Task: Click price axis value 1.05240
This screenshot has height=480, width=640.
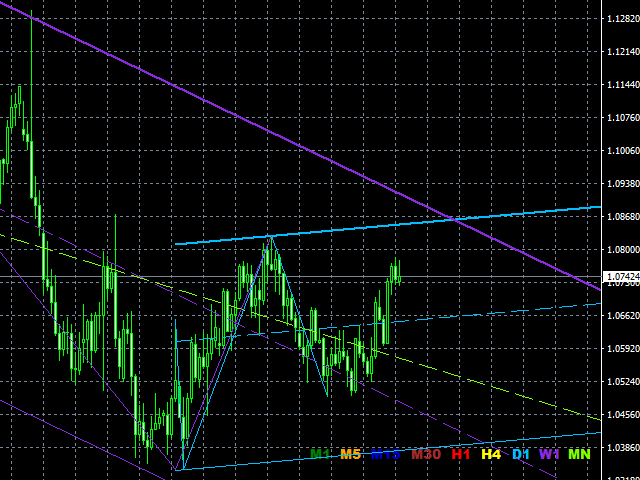Action: click(623, 382)
